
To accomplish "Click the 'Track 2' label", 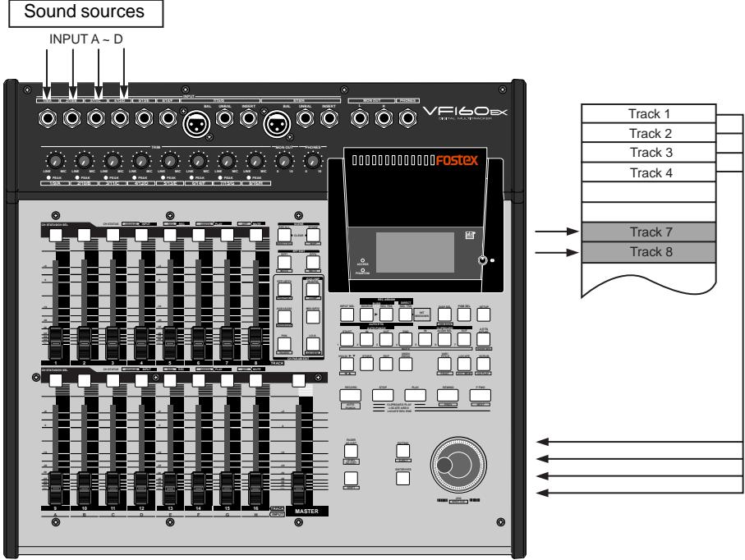I will [651, 134].
